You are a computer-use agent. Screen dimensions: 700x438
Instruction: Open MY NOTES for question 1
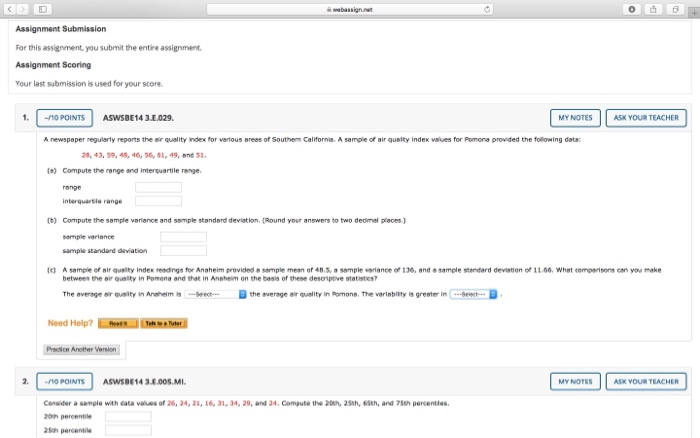point(575,118)
